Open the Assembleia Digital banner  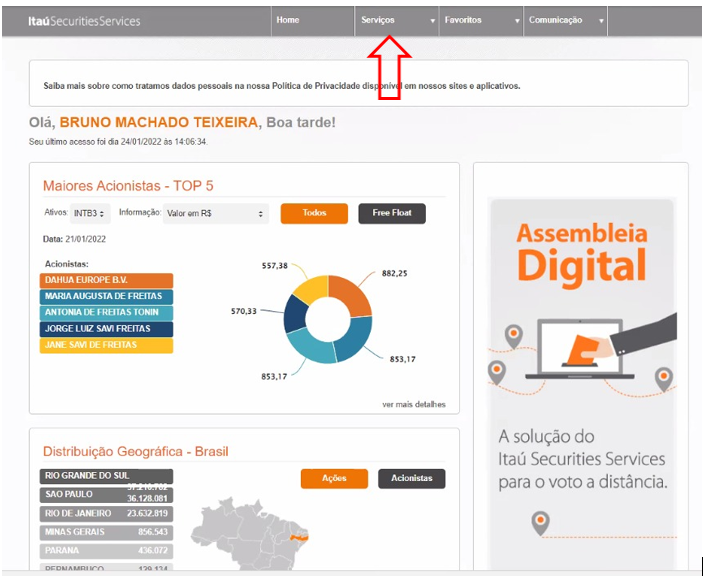pyautogui.click(x=582, y=383)
